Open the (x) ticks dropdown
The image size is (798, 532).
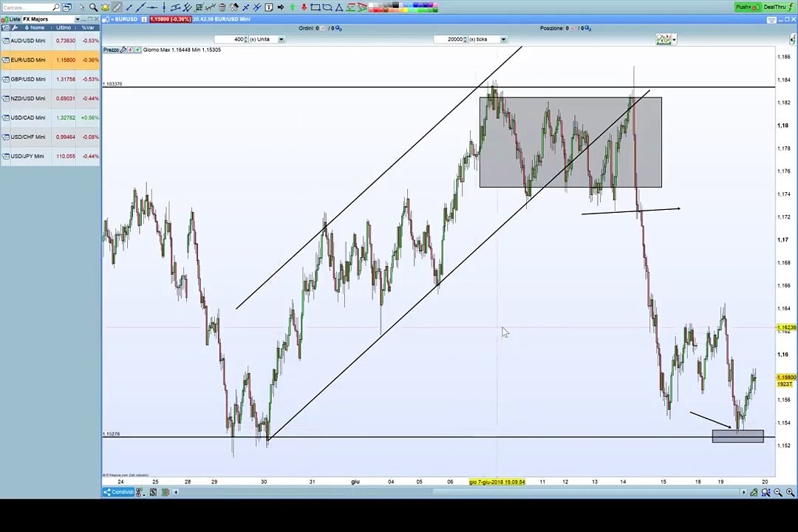[x=503, y=39]
